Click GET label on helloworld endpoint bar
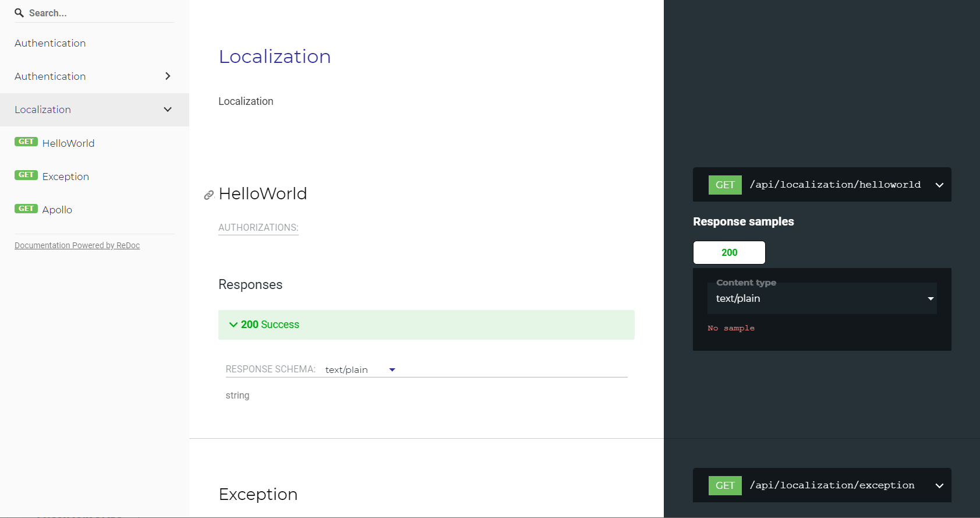The width and height of the screenshot is (980, 518). 725,185
